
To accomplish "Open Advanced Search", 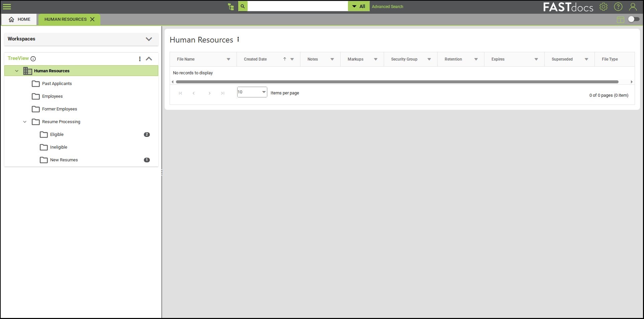I will pos(387,6).
